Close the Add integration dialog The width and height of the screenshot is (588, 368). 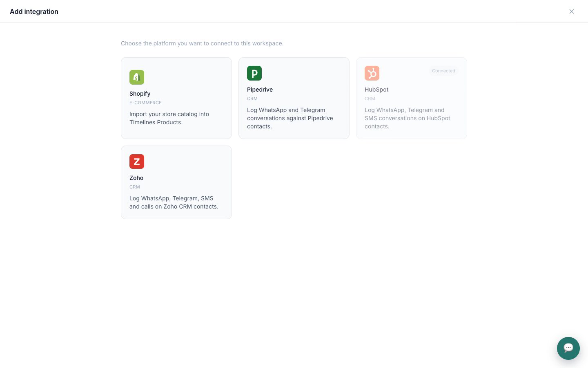[572, 11]
